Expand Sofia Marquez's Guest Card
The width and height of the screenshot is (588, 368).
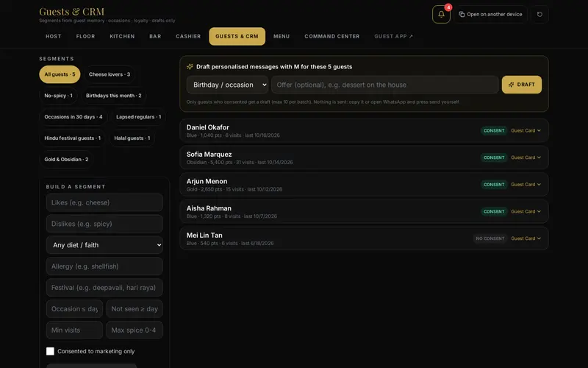526,158
